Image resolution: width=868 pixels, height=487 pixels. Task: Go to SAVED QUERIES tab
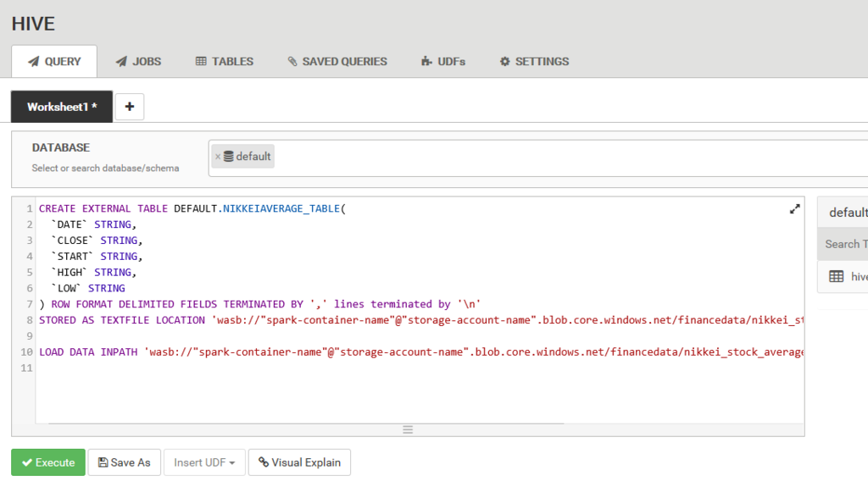pos(337,62)
